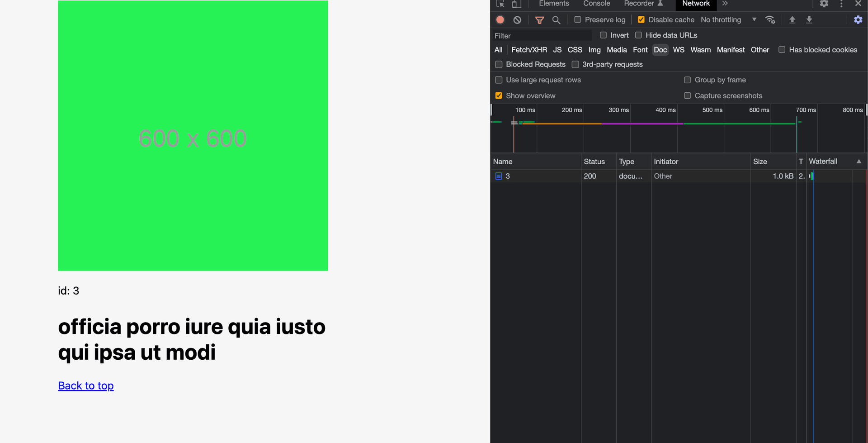Open the network request search
This screenshot has height=443, width=868.
coord(556,19)
